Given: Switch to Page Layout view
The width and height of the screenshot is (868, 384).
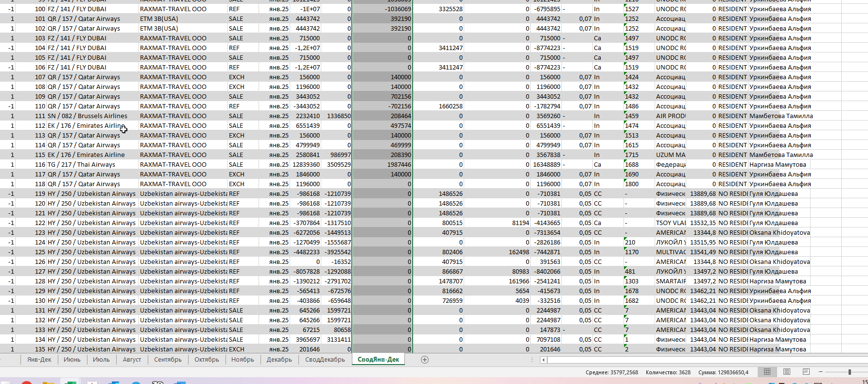Looking at the screenshot, I should coord(786,372).
